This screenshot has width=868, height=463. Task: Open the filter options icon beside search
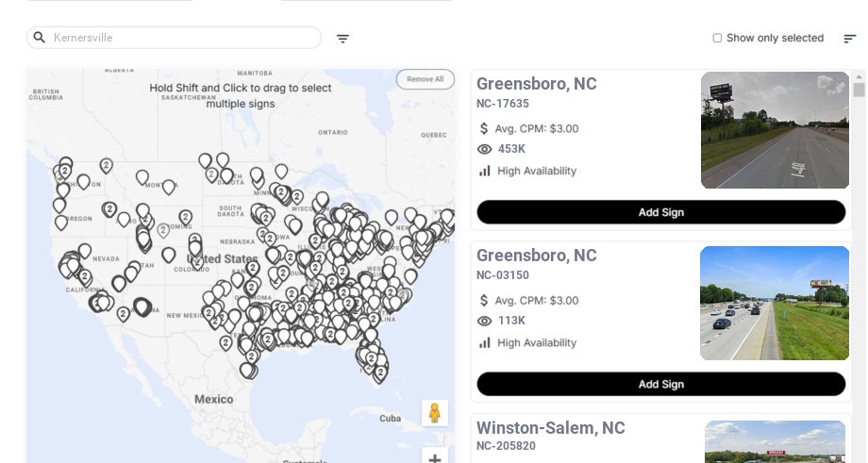(x=342, y=39)
